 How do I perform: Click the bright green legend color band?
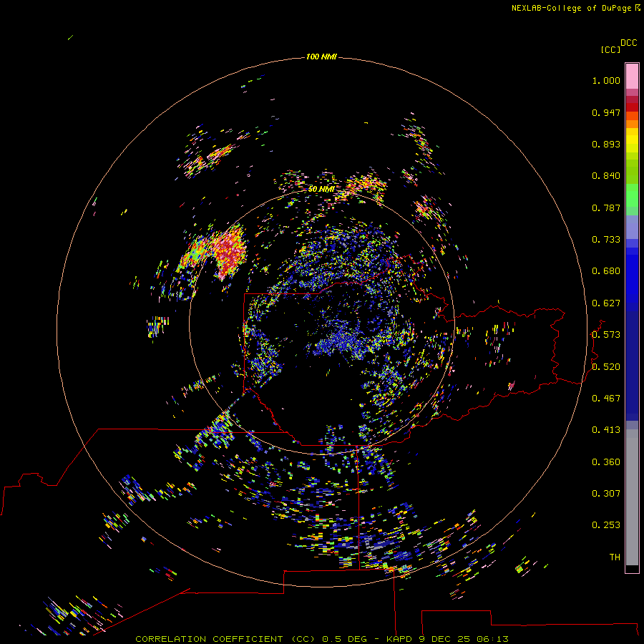[632, 195]
